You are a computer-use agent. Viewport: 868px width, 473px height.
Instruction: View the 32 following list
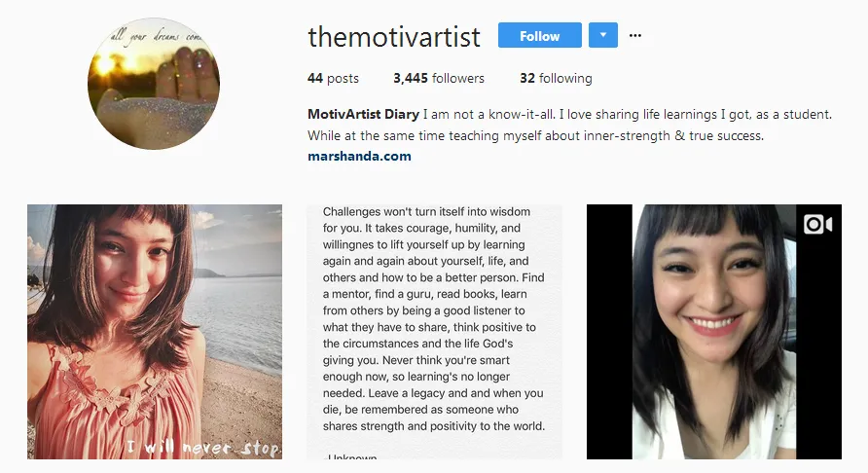point(556,78)
